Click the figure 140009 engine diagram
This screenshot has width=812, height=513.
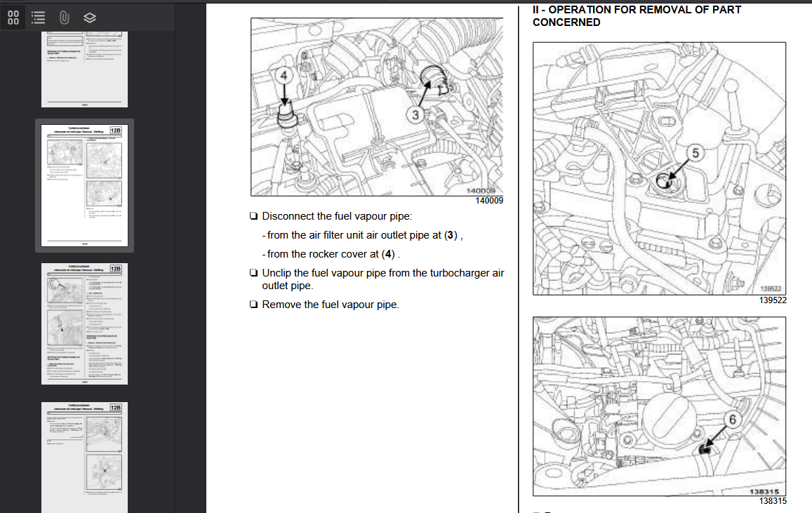pyautogui.click(x=377, y=107)
